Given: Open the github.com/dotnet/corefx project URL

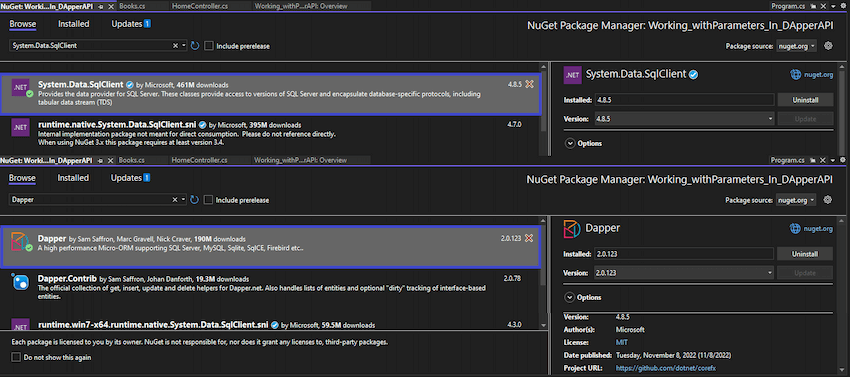Looking at the screenshot, I should (651, 368).
